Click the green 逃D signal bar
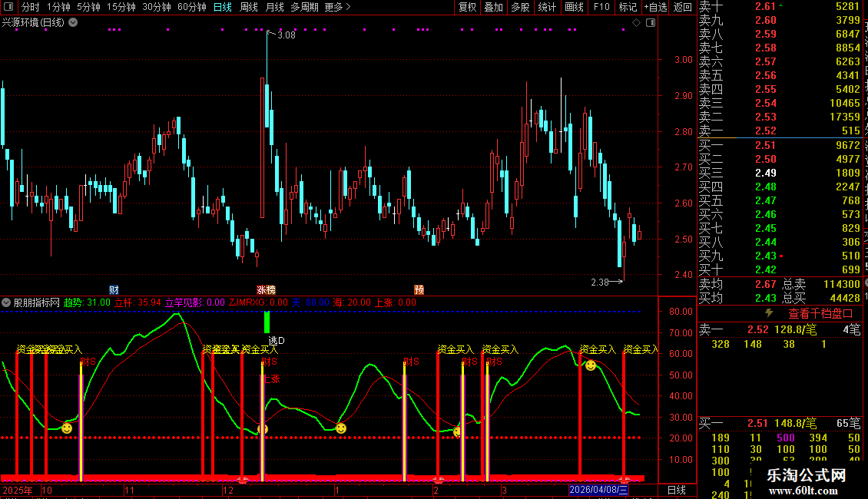The height and width of the screenshot is (499, 868). click(x=267, y=322)
